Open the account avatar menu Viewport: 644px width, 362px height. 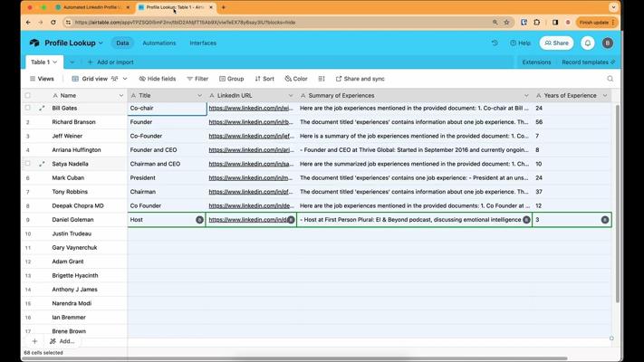click(608, 43)
